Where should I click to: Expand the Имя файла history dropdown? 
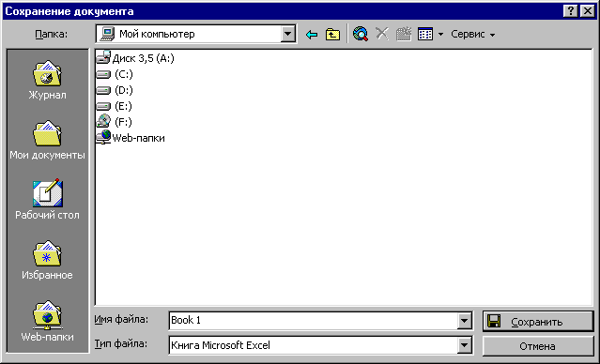[464, 321]
